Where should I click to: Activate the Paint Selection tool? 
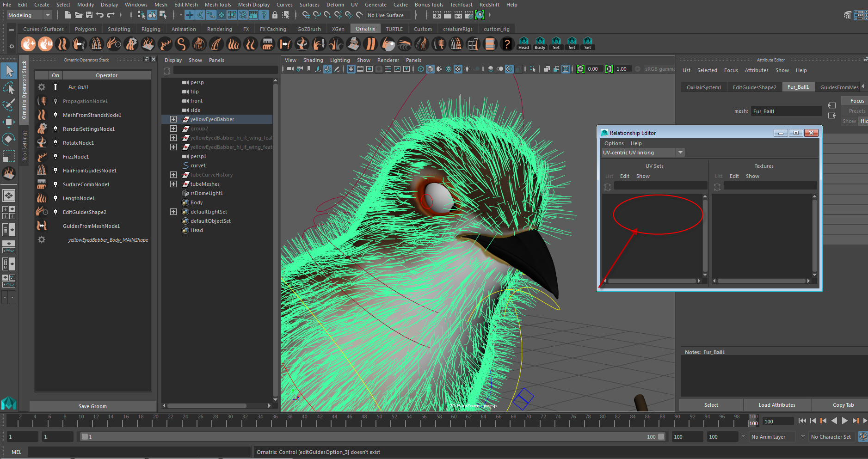click(x=9, y=105)
